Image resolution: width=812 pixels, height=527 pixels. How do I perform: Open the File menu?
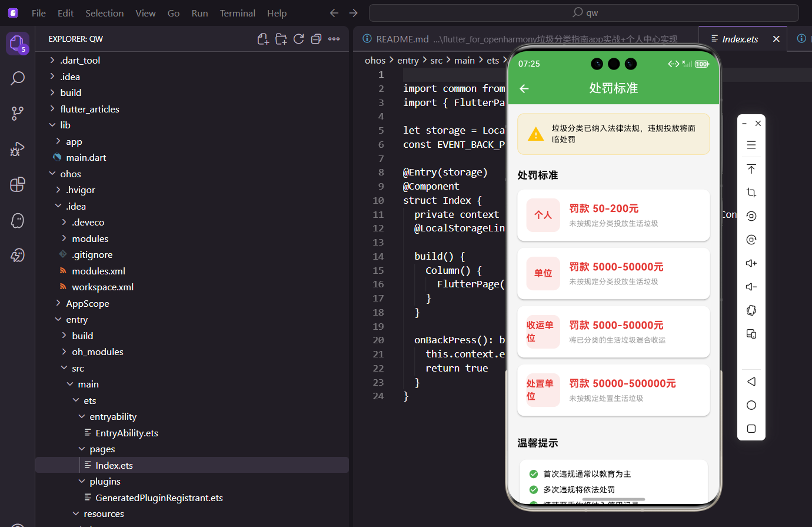click(39, 13)
